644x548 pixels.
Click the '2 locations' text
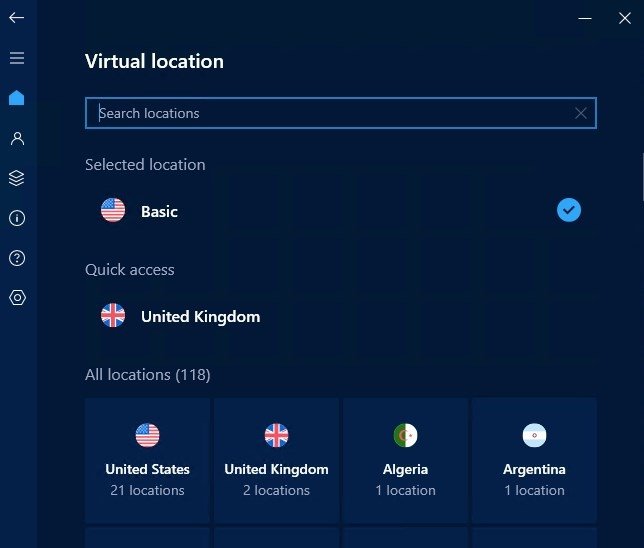click(x=276, y=490)
